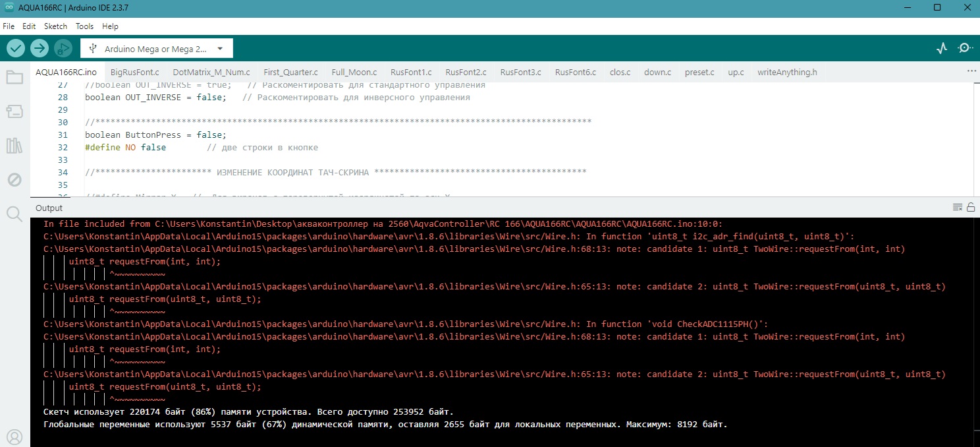
Task: Open the Serial Plotter
Action: point(942,48)
